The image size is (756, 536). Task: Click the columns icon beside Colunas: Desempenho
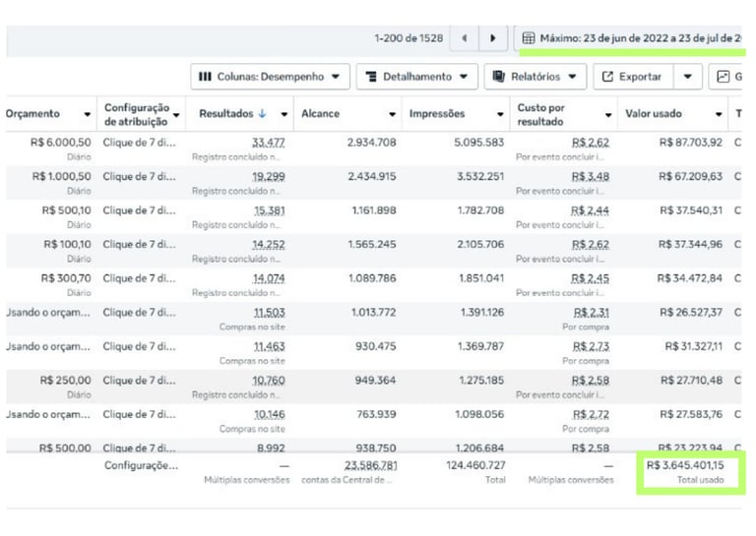[205, 76]
